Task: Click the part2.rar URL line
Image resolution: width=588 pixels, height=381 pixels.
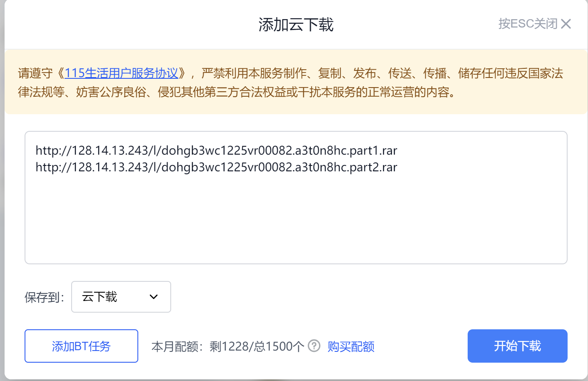Action: (217, 167)
